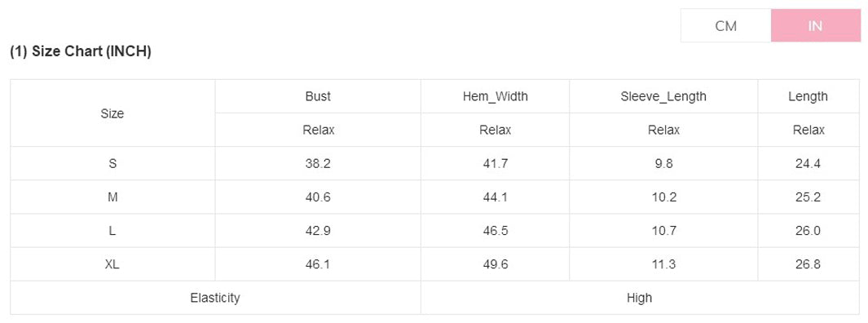Click the Size Chart (INCH) heading

tap(81, 51)
